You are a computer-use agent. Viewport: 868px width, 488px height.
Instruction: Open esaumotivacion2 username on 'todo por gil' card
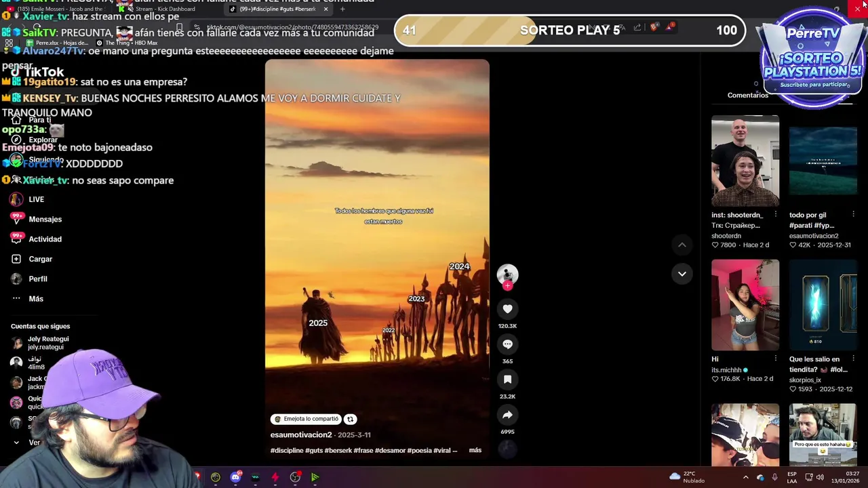[x=814, y=236]
